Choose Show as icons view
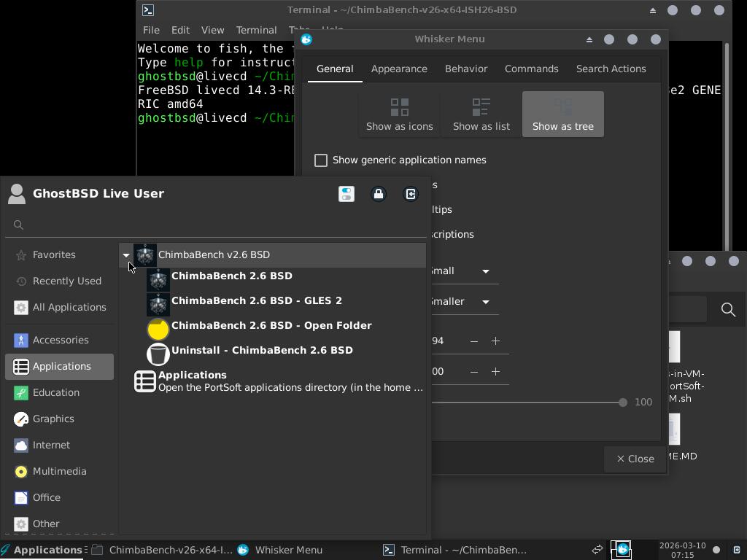747x560 pixels. click(400, 114)
